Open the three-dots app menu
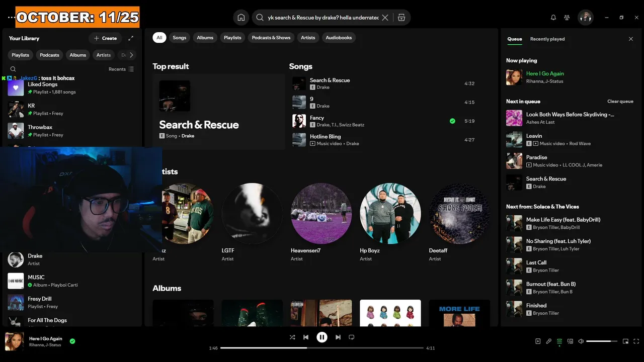 (x=11, y=18)
